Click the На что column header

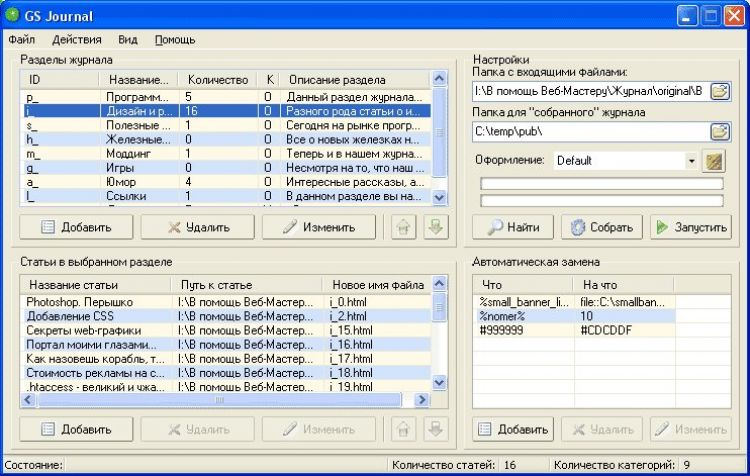(x=623, y=285)
